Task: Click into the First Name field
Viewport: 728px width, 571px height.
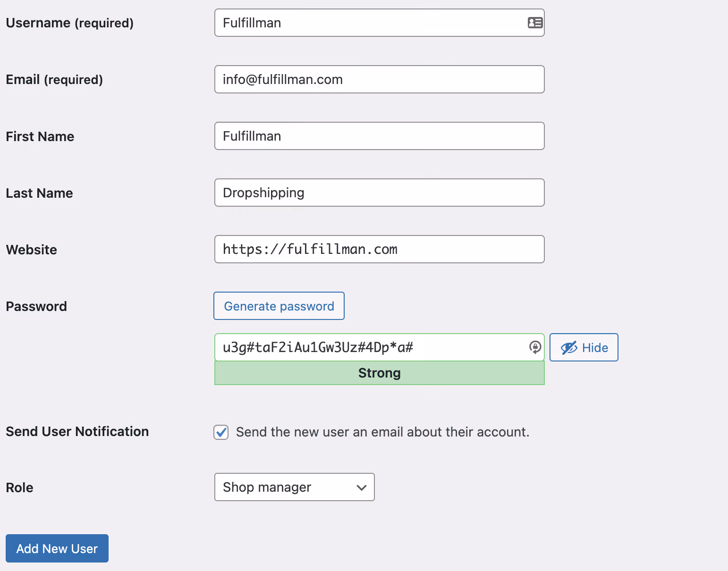Action: pyautogui.click(x=380, y=136)
